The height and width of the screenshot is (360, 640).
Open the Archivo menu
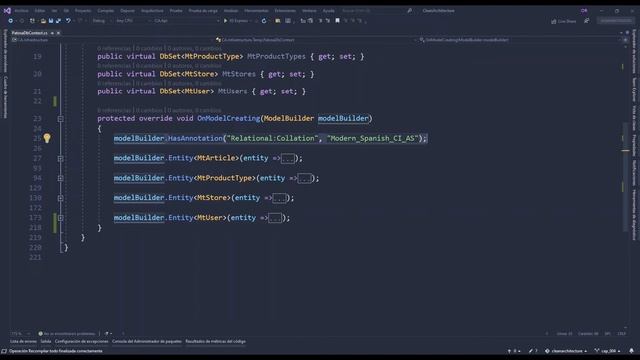[x=21, y=11]
